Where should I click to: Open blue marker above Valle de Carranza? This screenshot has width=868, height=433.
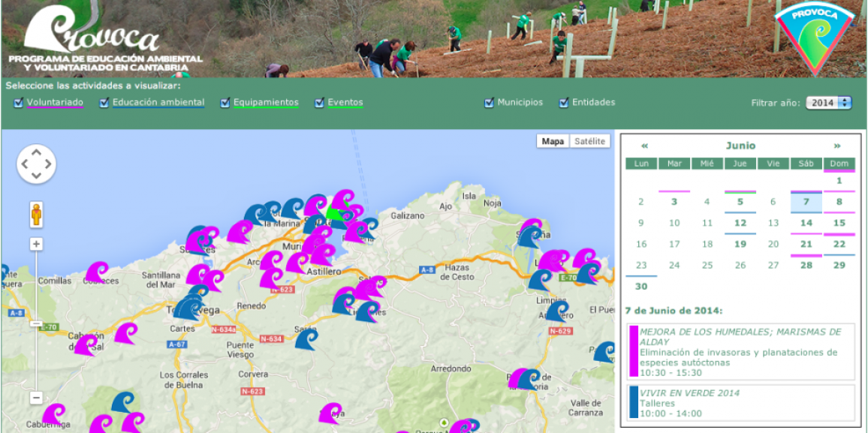[x=604, y=352]
